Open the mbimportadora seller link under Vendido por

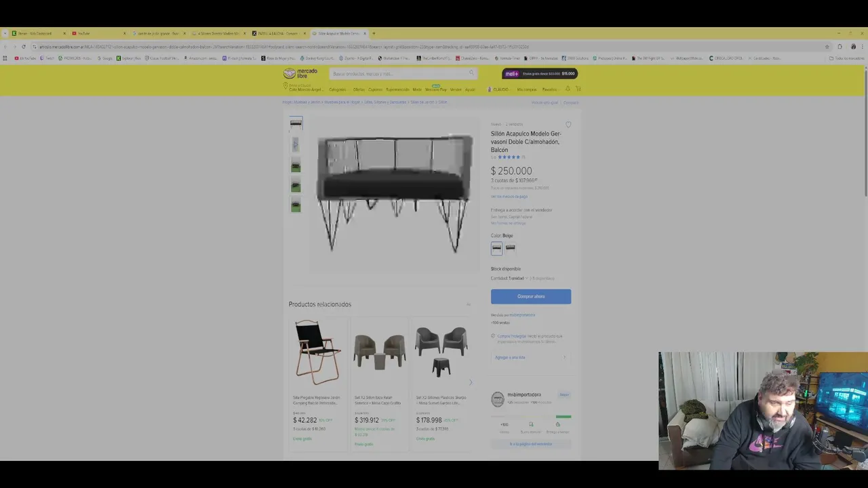[522, 315]
